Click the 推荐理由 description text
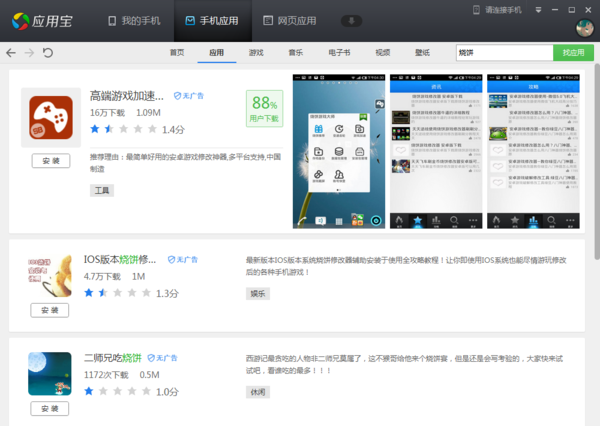 tap(186, 163)
